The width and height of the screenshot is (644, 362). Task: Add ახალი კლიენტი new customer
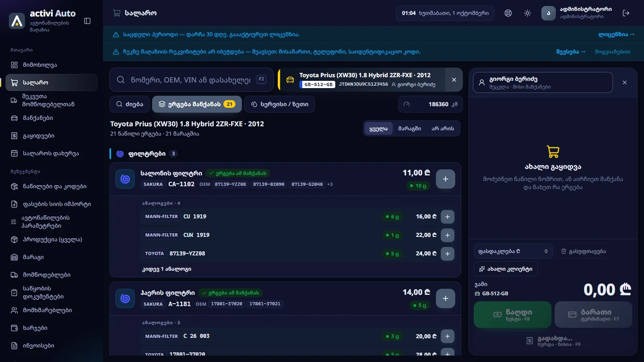[506, 269]
